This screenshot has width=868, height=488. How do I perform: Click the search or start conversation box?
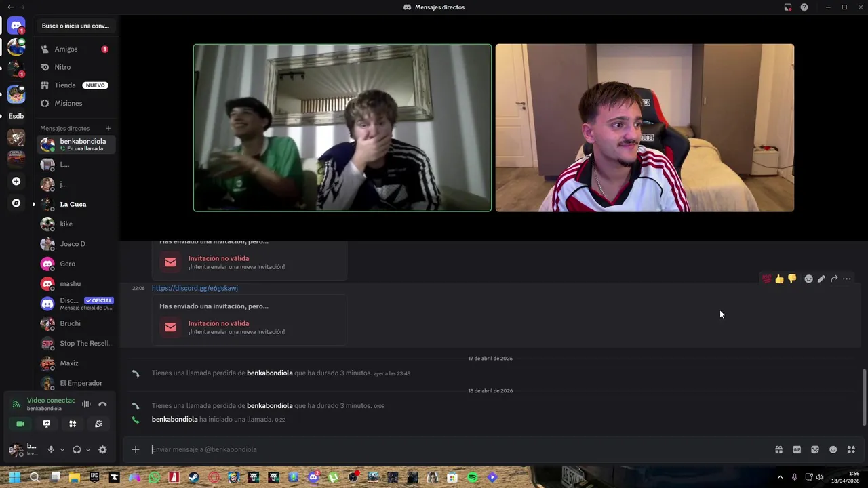(75, 26)
